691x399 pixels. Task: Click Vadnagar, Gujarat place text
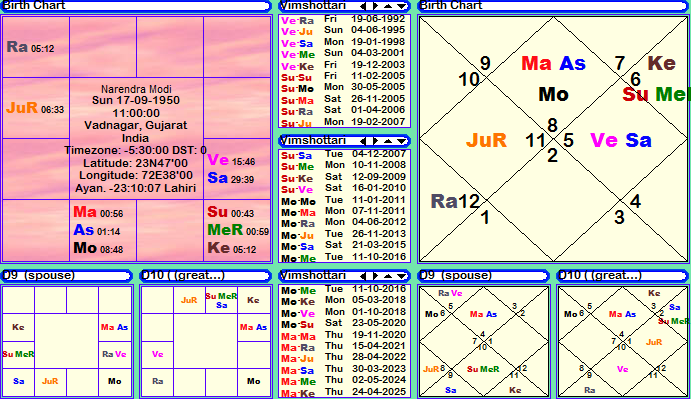click(x=136, y=125)
